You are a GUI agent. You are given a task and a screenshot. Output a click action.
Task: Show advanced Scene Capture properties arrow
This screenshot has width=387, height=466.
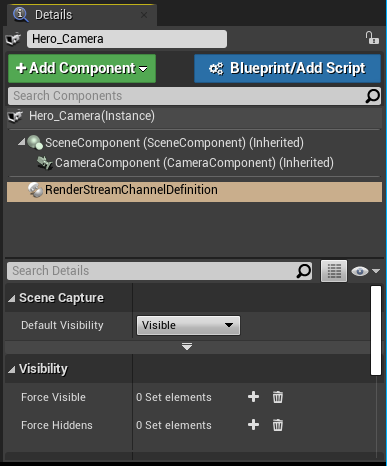point(187,347)
